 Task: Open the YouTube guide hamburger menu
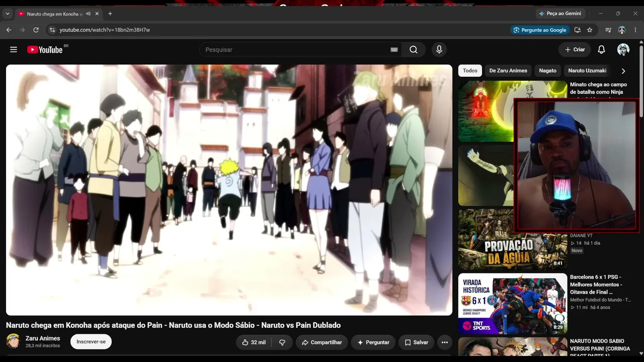14,50
